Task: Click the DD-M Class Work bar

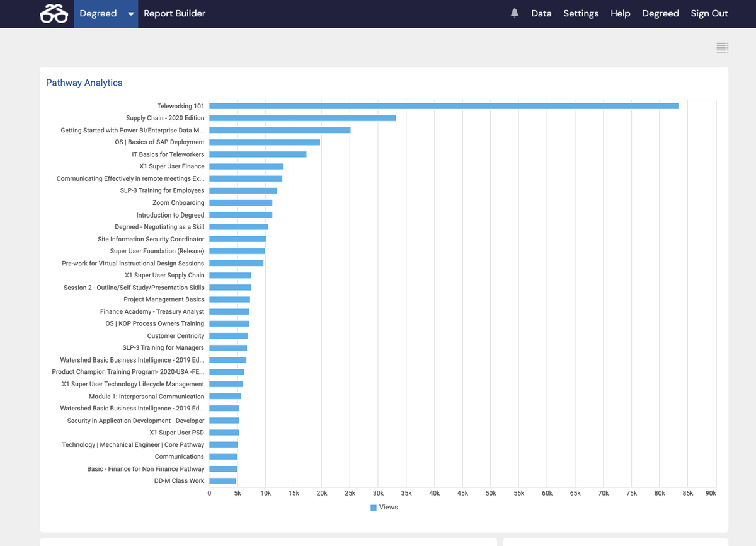Action: pos(222,481)
